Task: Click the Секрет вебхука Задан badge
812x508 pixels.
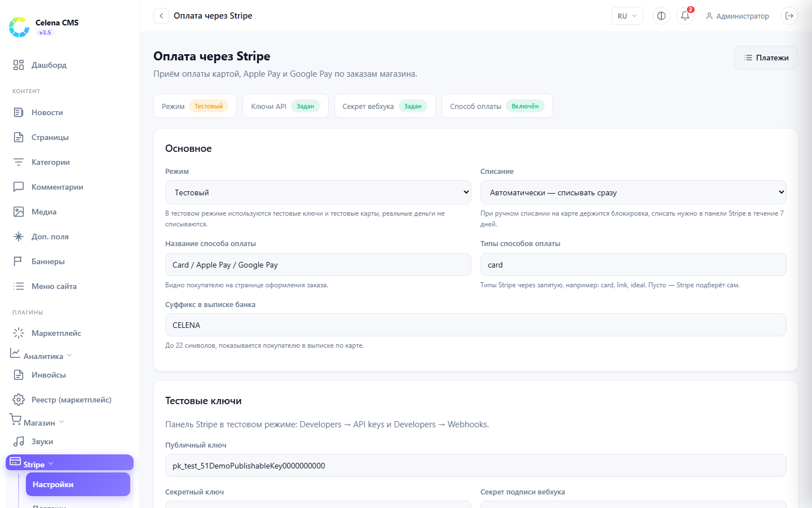Action: coord(413,106)
